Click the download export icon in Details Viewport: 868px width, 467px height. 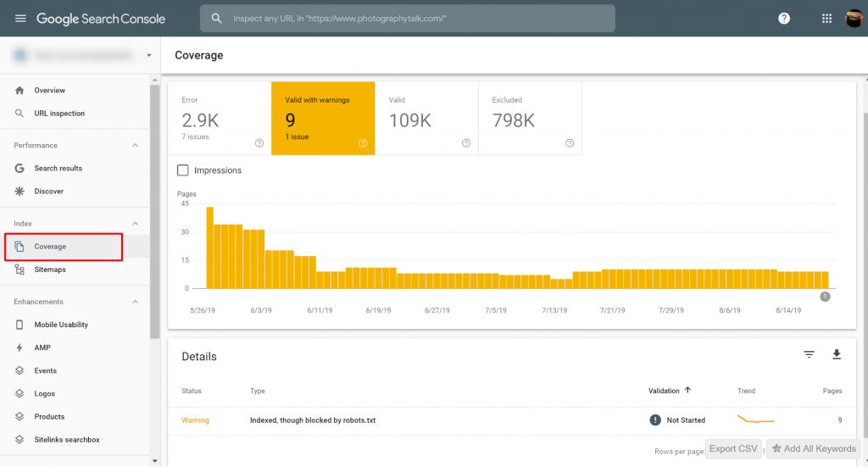[x=837, y=355]
